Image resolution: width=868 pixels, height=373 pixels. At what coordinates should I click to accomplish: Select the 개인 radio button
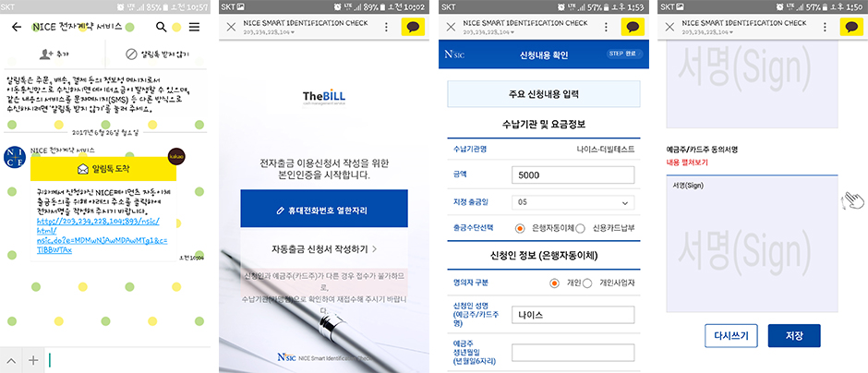tap(554, 283)
